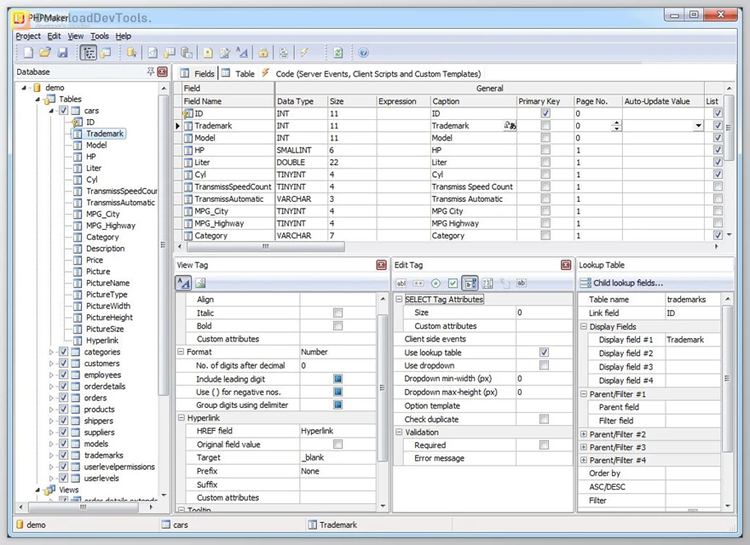The height and width of the screenshot is (545, 750).
Task: Pin the Database panel with pushpin icon
Action: pos(150,72)
